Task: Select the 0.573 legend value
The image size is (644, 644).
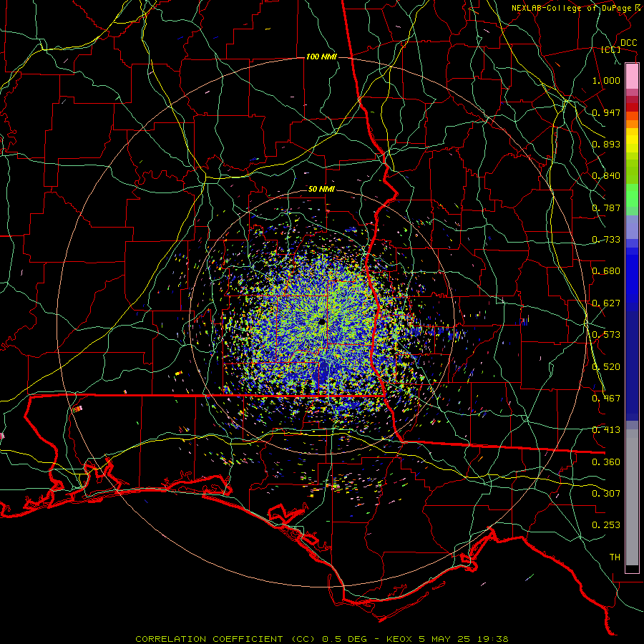Action: coord(606,335)
